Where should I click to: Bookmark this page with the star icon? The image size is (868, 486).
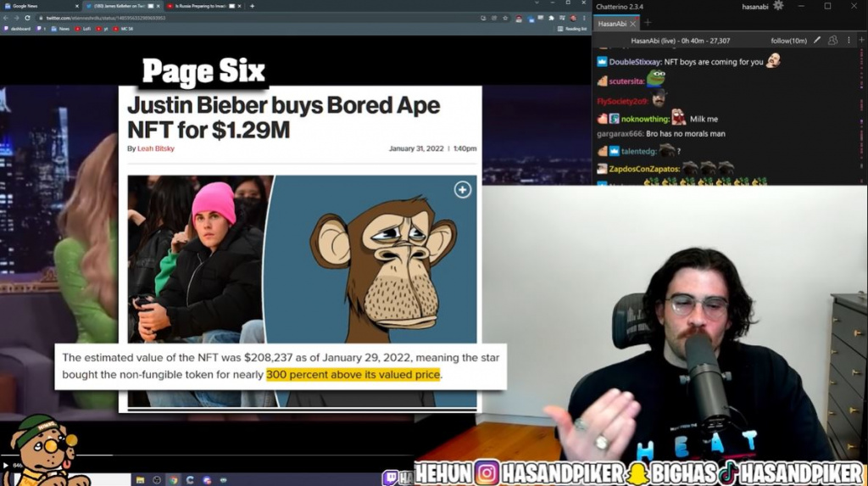505,18
